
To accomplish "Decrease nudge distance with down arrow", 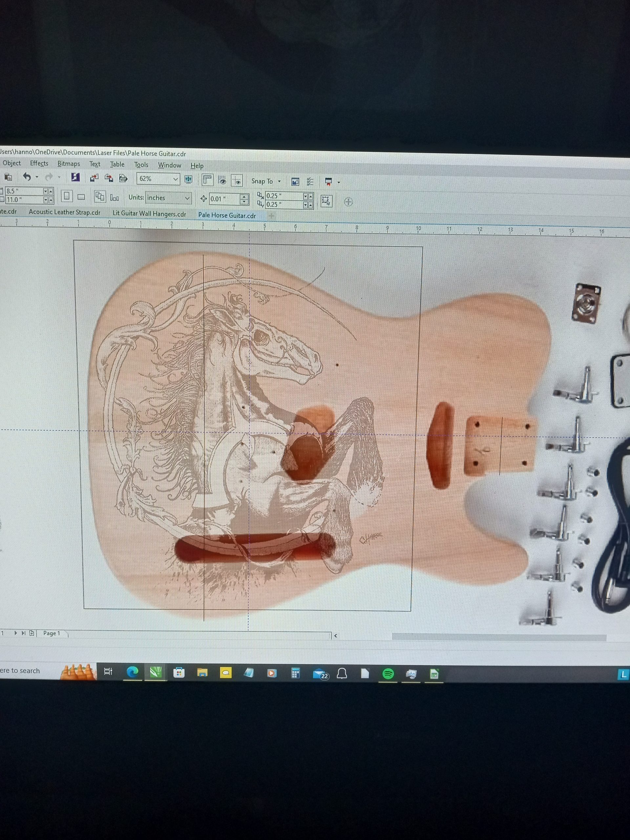I will click(x=244, y=202).
